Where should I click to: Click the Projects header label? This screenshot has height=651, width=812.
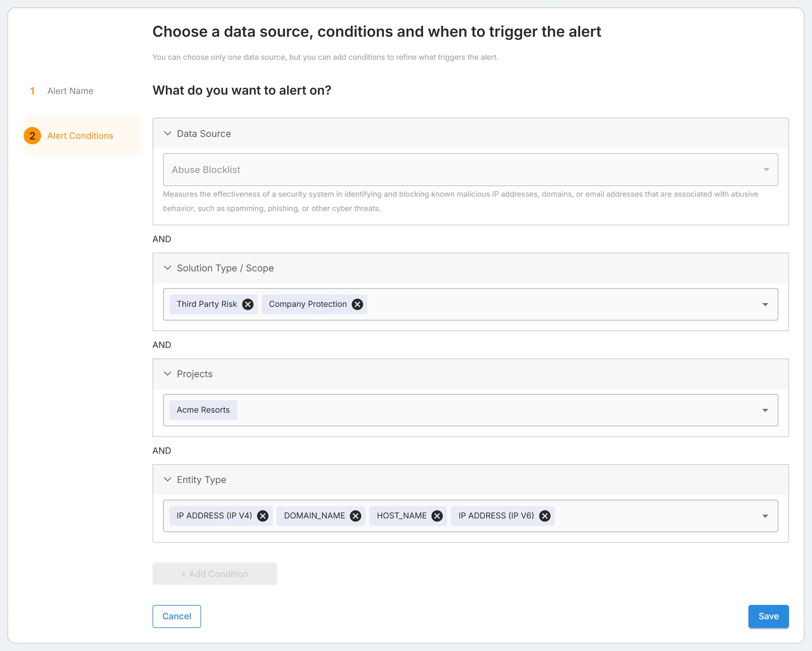pyautogui.click(x=195, y=374)
